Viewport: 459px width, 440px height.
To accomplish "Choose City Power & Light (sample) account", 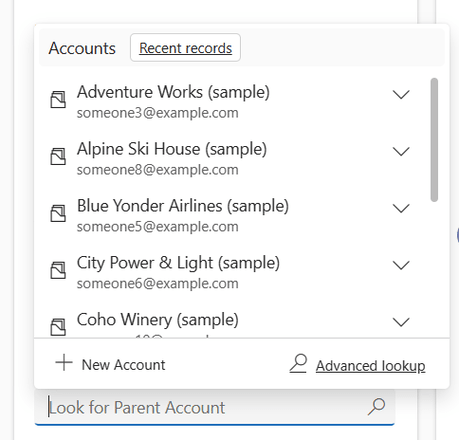I will pos(178,263).
